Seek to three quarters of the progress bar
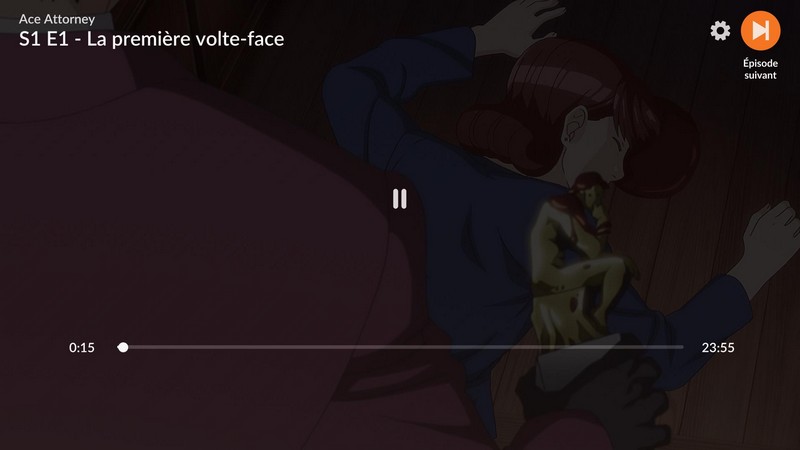Viewport: 800px width, 450px height. point(542,347)
